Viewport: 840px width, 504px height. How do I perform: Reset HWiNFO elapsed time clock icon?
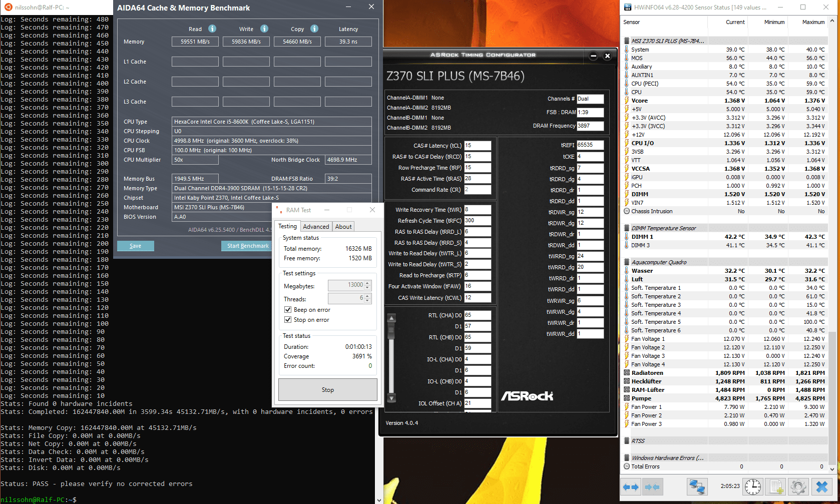point(752,487)
